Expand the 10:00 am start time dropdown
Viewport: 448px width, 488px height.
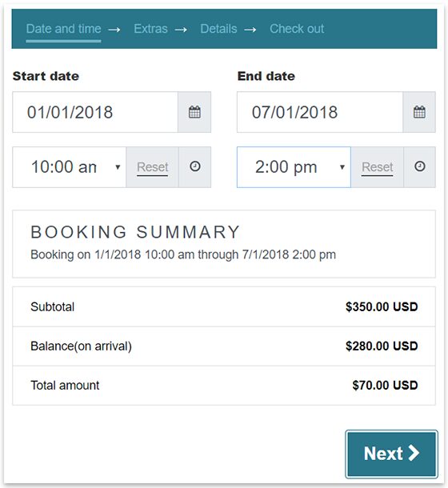point(70,167)
